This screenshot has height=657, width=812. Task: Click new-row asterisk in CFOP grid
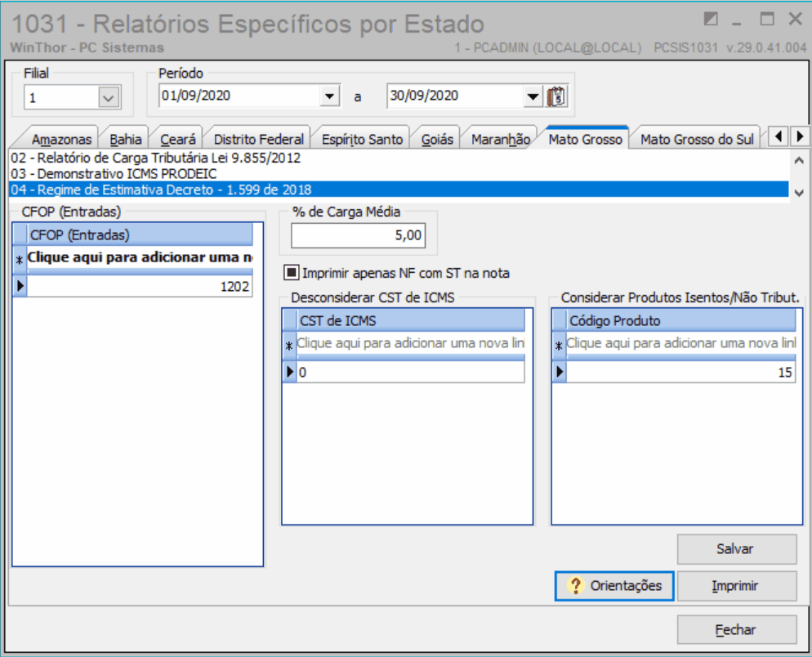[20, 260]
